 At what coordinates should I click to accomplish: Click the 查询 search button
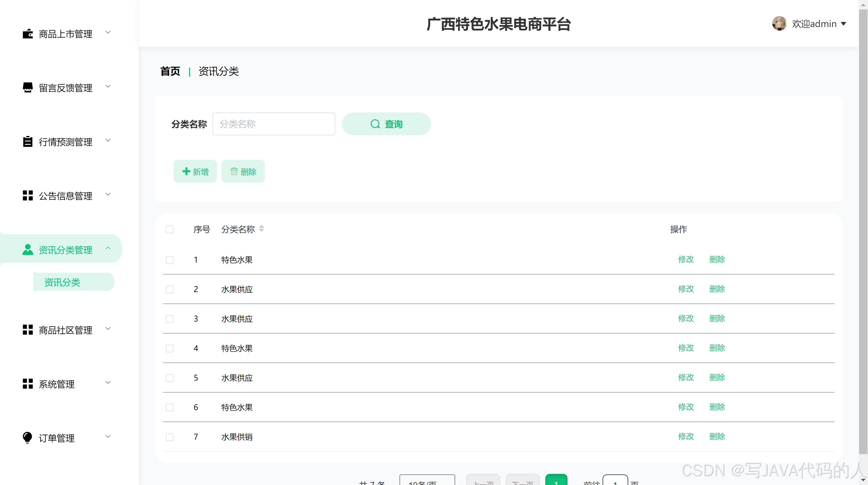(x=386, y=124)
